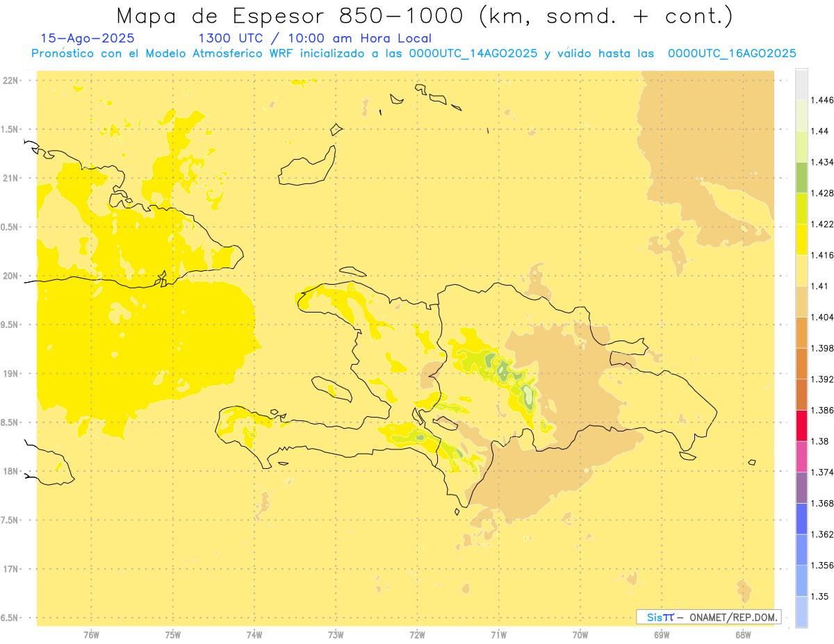Select the bright yellow colorbar segment between 1.416 and 1.422
834x644 pixels.
pyautogui.click(x=801, y=239)
